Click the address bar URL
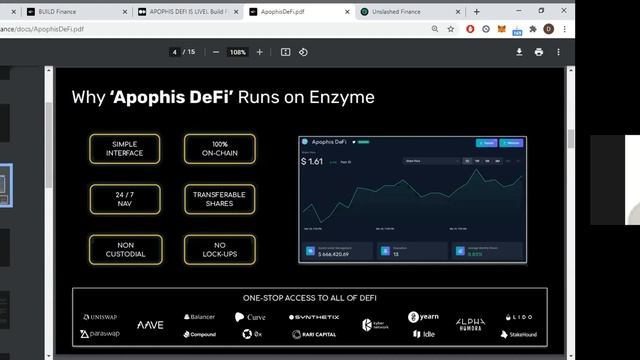Viewport: 640px width, 360px height. click(42, 29)
